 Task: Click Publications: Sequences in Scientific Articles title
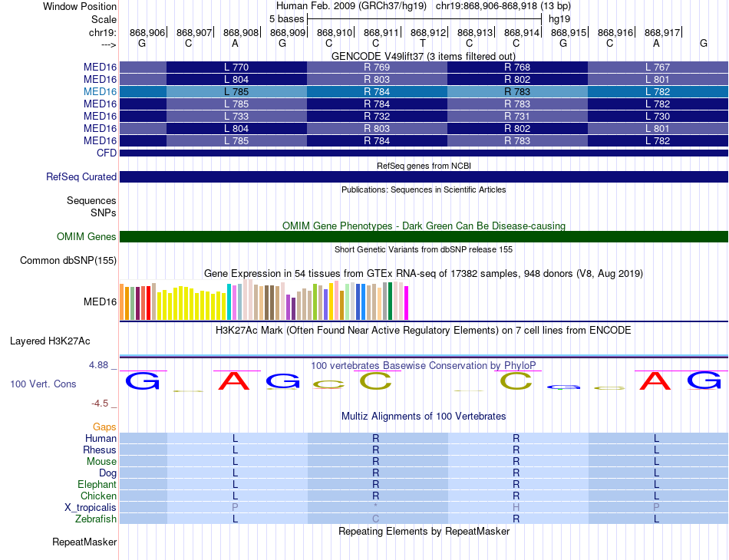(x=424, y=189)
